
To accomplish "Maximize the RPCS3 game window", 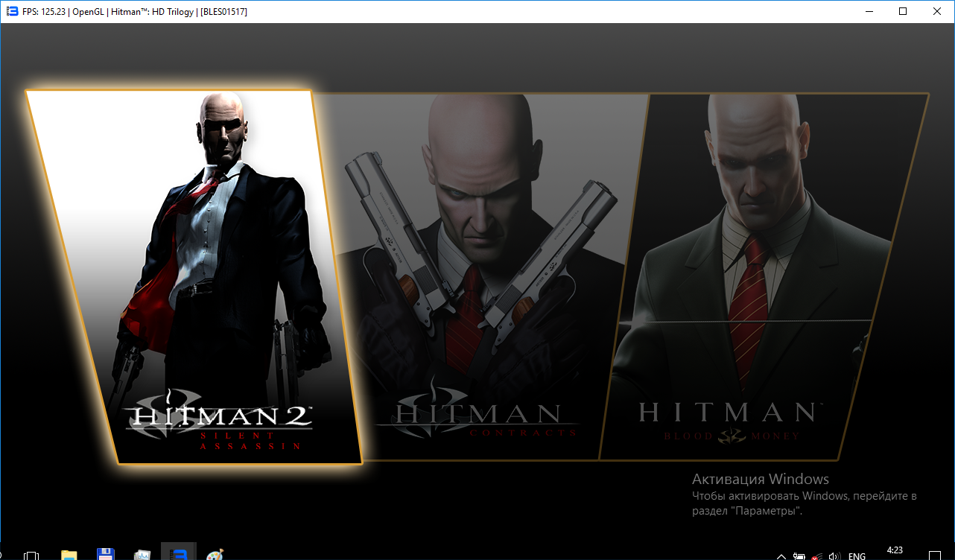I will (903, 11).
